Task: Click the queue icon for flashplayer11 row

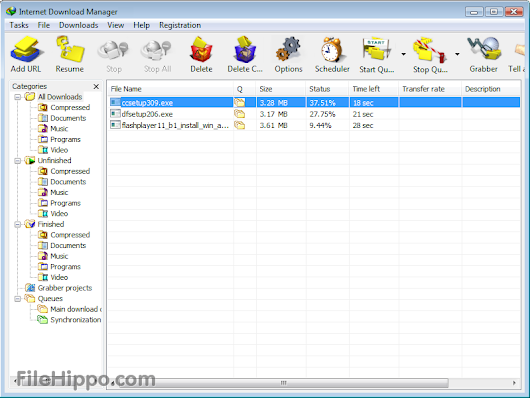Action: click(239, 125)
